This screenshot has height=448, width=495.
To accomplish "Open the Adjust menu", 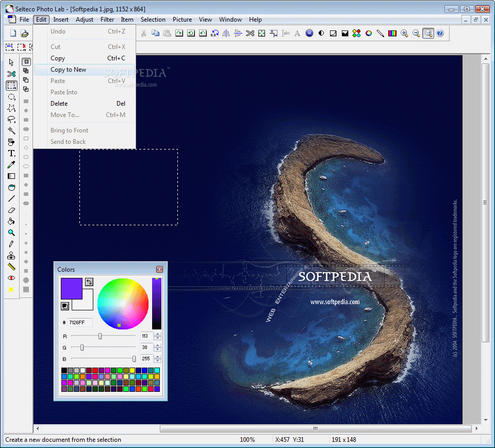I will click(84, 20).
